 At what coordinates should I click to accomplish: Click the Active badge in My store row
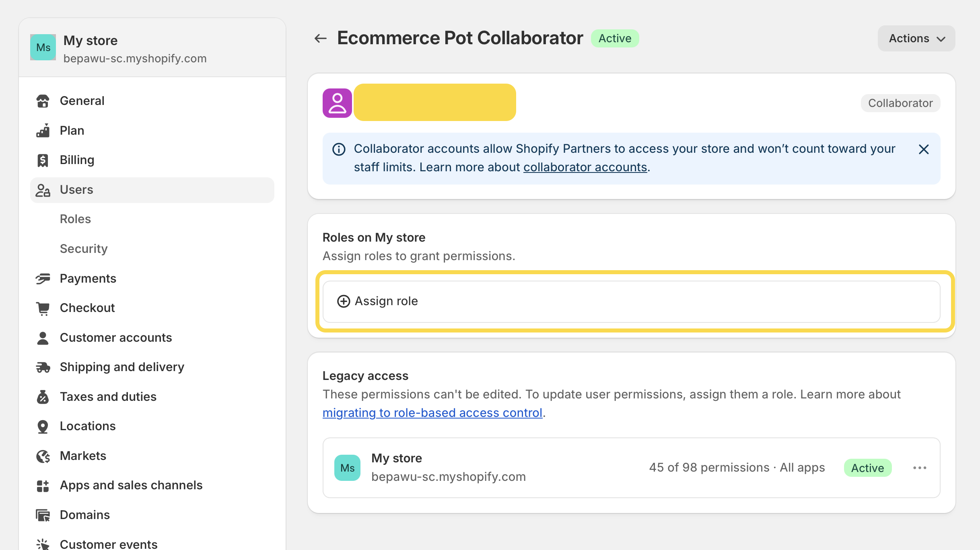tap(868, 468)
